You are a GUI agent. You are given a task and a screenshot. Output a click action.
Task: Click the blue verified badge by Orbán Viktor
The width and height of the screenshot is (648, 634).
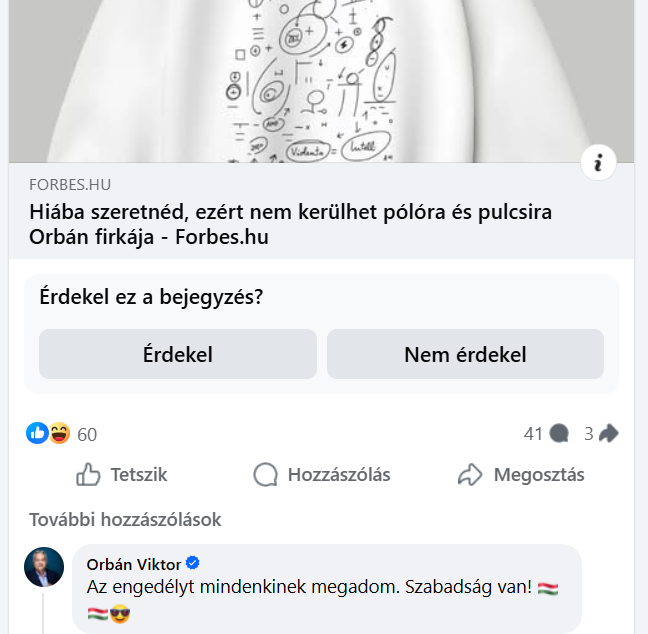pyautogui.click(x=194, y=565)
